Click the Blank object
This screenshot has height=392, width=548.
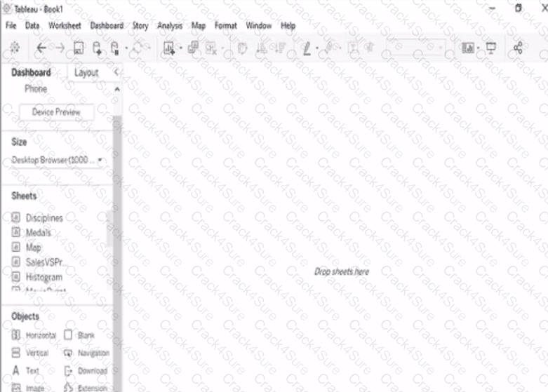click(x=79, y=335)
